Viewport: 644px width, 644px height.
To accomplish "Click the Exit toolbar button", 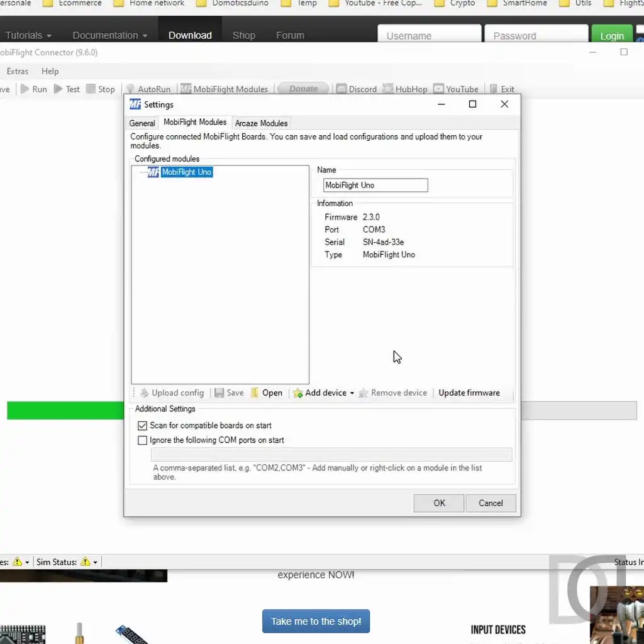I will (x=502, y=89).
